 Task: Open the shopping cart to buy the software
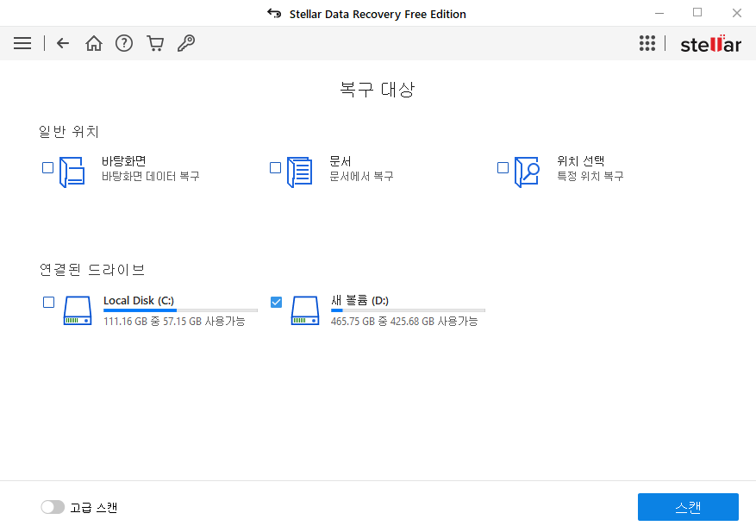155,43
